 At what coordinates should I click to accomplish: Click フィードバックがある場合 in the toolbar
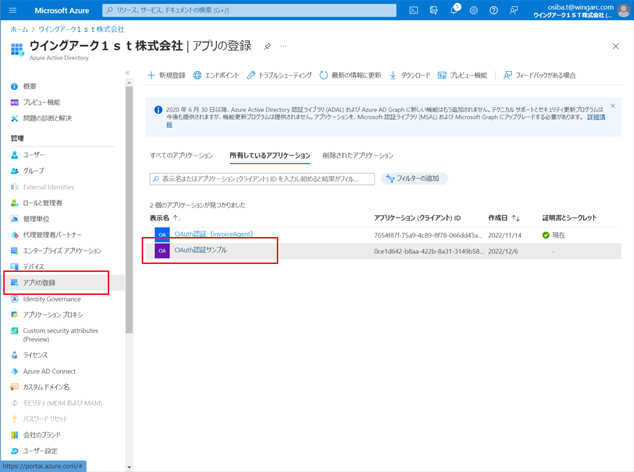point(539,75)
